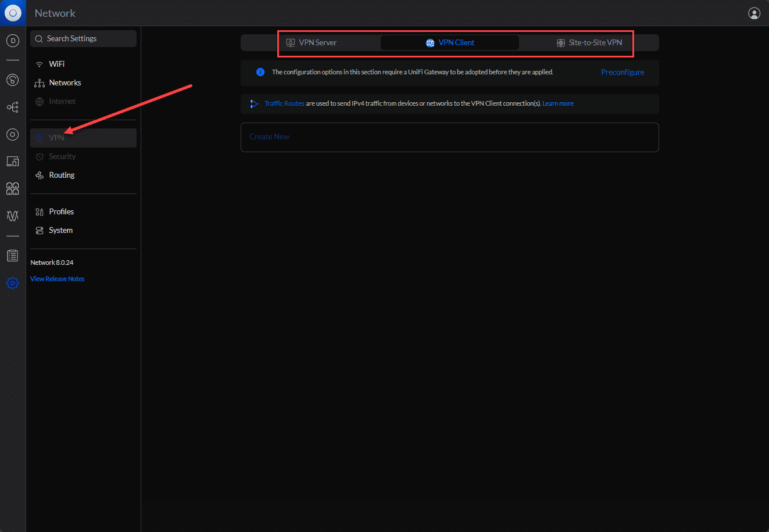Open Profiles settings
769x532 pixels.
point(84,211)
